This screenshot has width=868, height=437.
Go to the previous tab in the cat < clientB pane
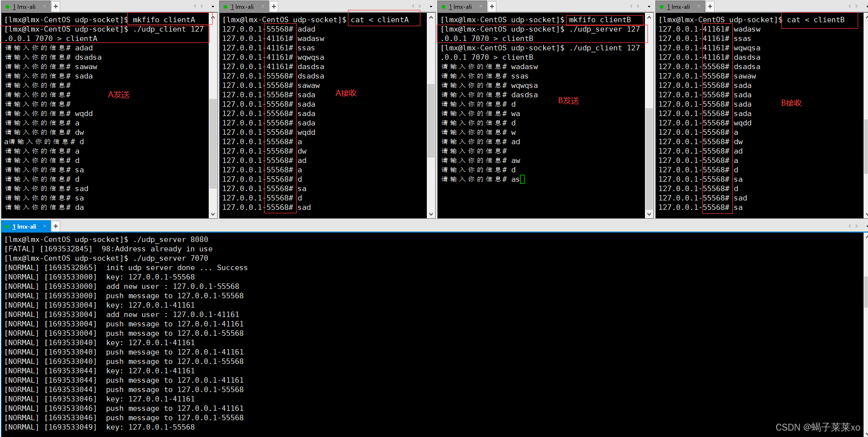849,6
